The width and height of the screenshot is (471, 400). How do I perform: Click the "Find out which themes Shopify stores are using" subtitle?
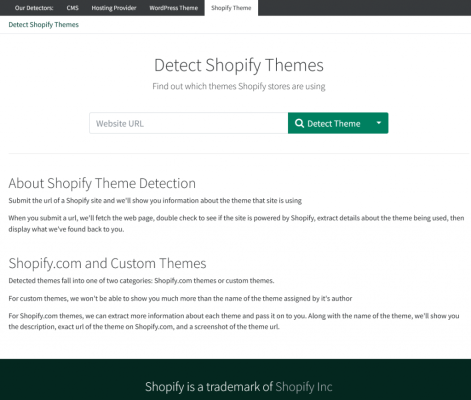239,86
